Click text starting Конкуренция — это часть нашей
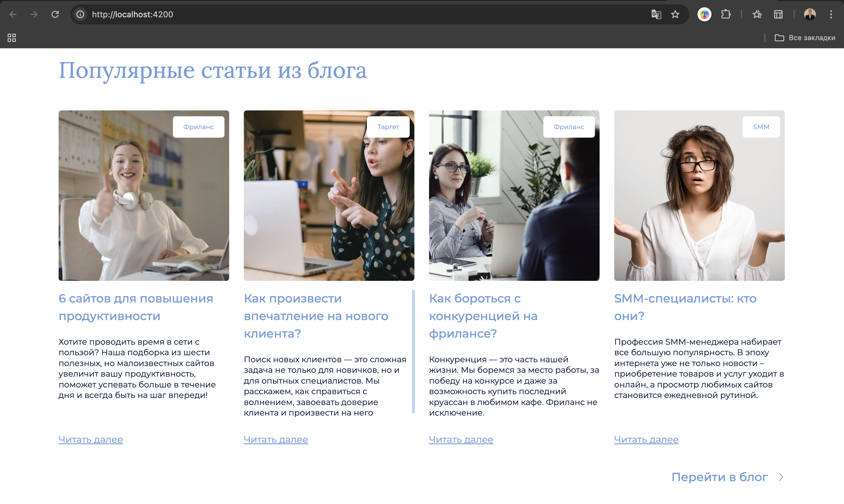Screen dimensions: 844x504 (x=514, y=386)
